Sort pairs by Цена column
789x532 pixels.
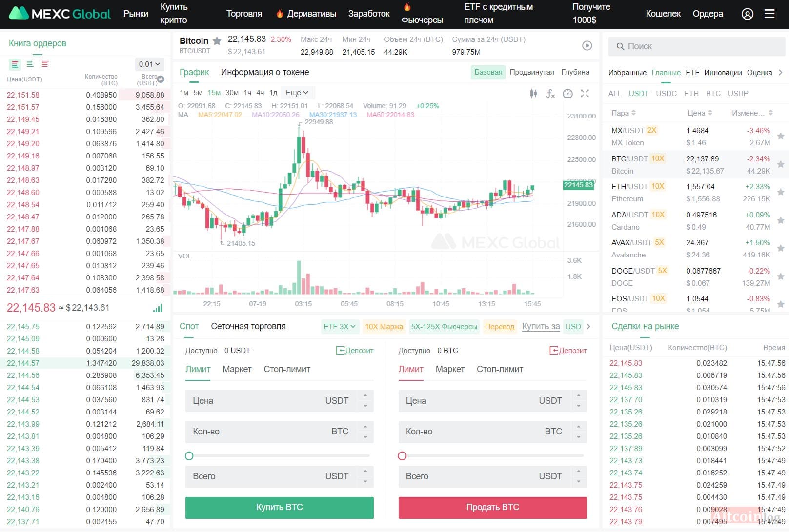[x=700, y=113]
